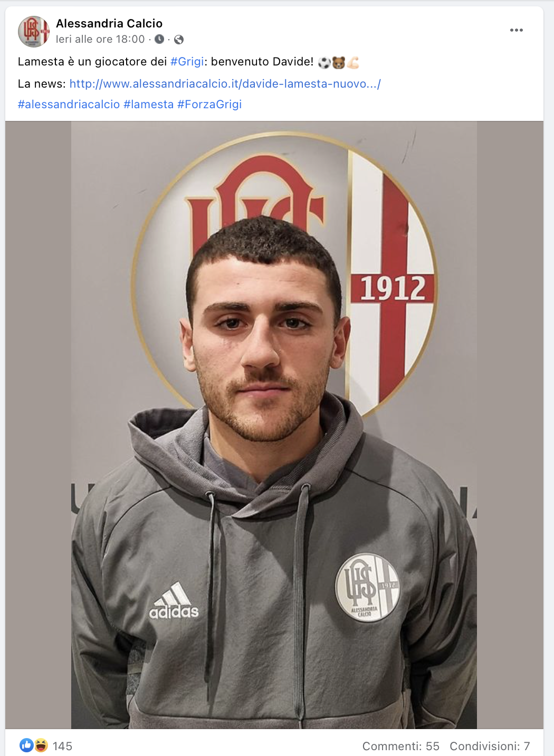Screen dimensions: 554x756
Task: Click the flexed arm emoji in the post
Action: click(x=352, y=63)
